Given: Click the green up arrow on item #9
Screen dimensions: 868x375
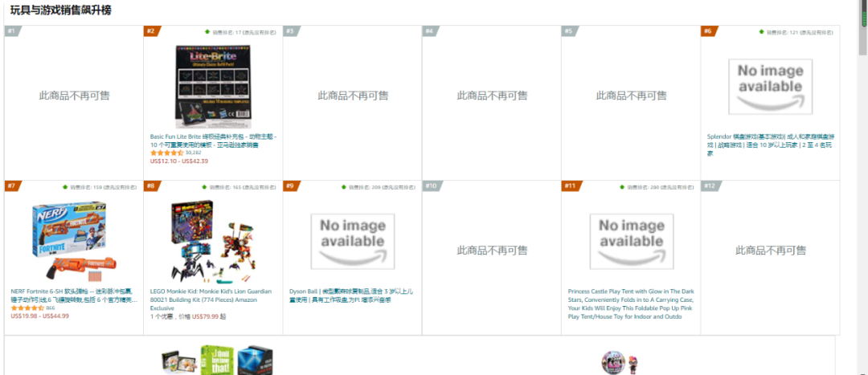Looking at the screenshot, I should pos(344,187).
